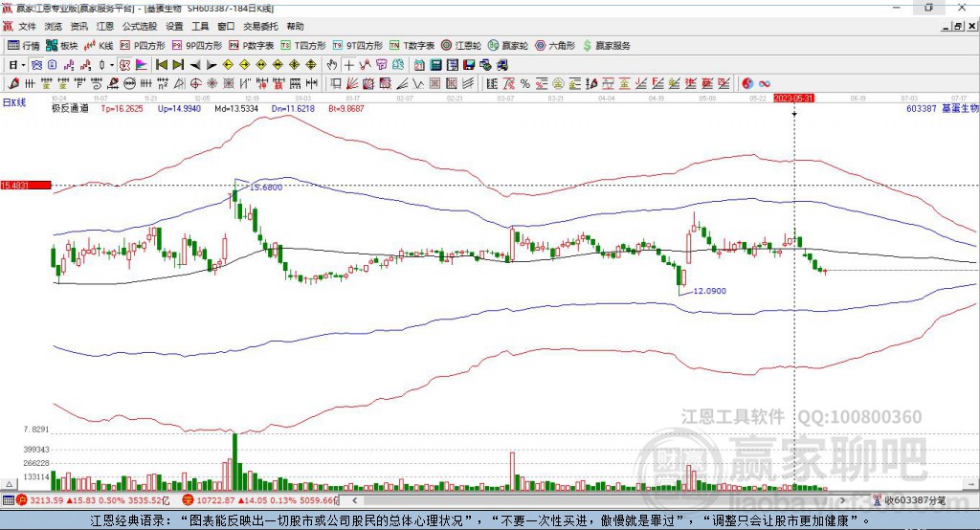980x530 pixels.
Task: Open the P数字表 tool
Action: (252, 46)
